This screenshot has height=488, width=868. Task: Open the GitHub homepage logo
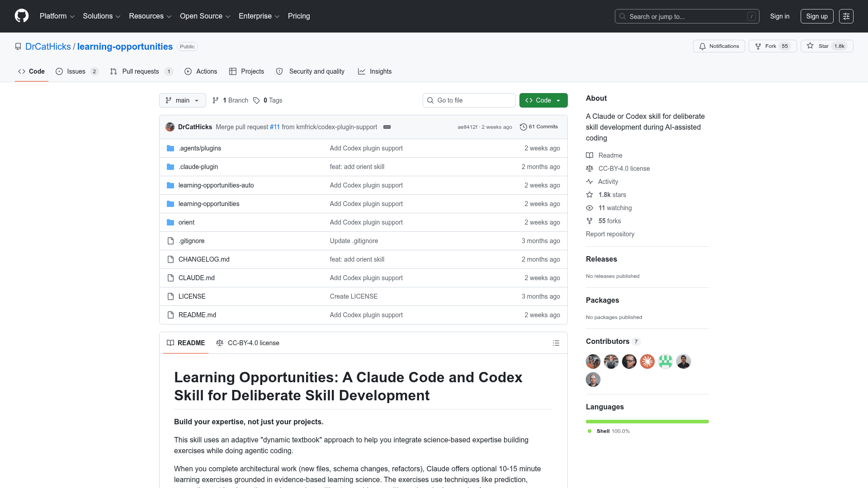pyautogui.click(x=22, y=16)
